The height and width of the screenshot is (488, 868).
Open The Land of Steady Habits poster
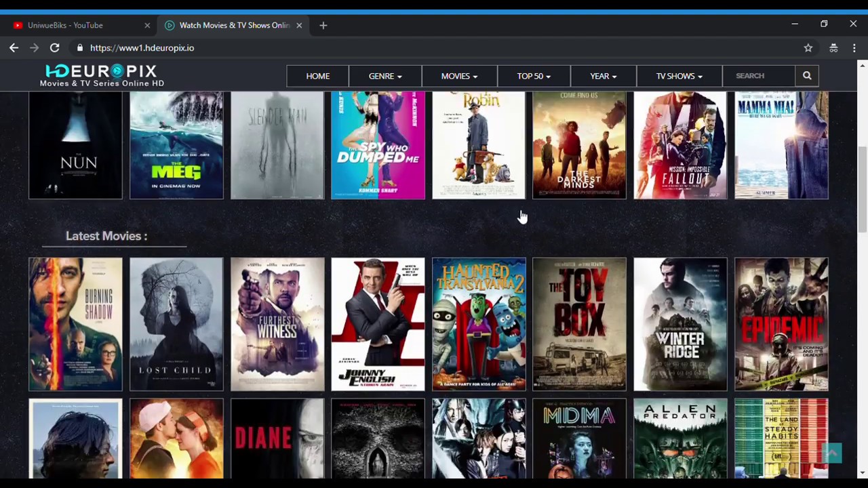point(781,439)
